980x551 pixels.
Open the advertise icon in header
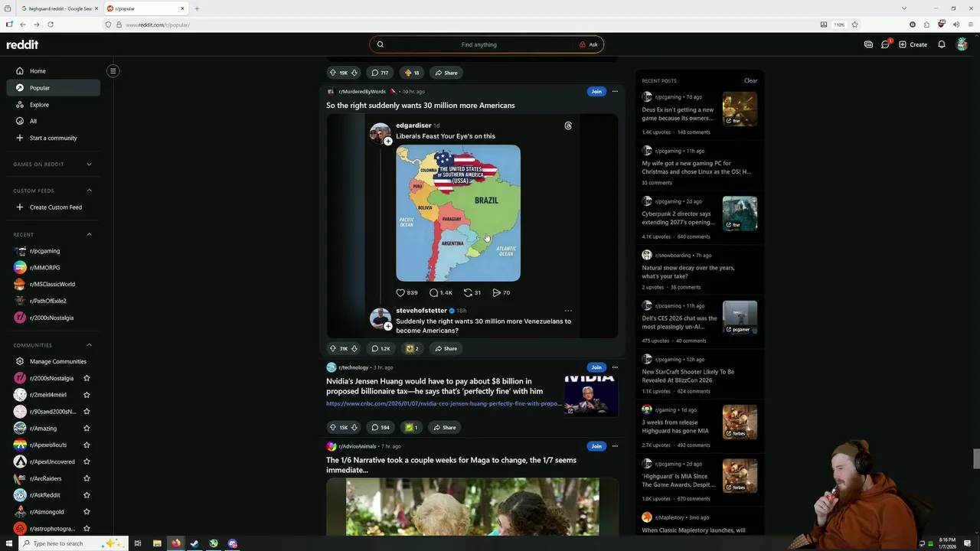pyautogui.click(x=868, y=44)
